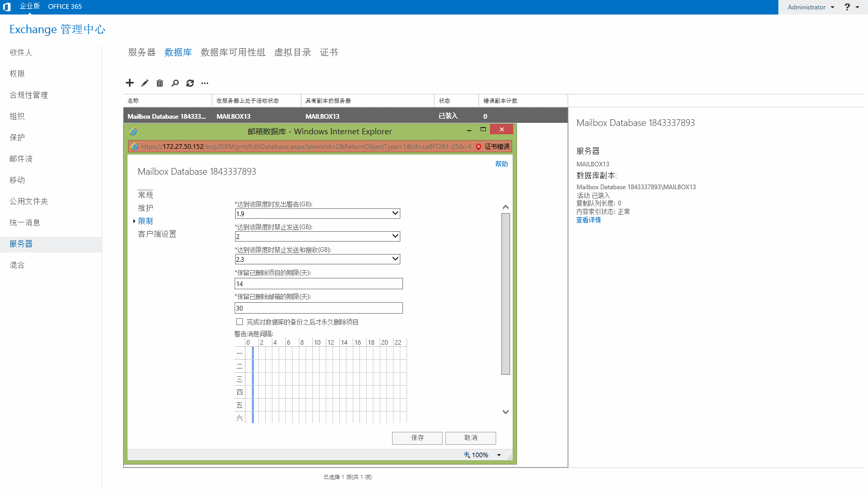Open Mail flow in left navigation
868x493 pixels.
click(21, 159)
